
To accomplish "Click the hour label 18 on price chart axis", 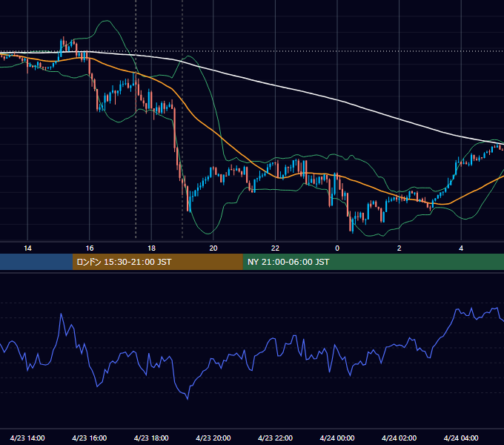I will pos(151,248).
